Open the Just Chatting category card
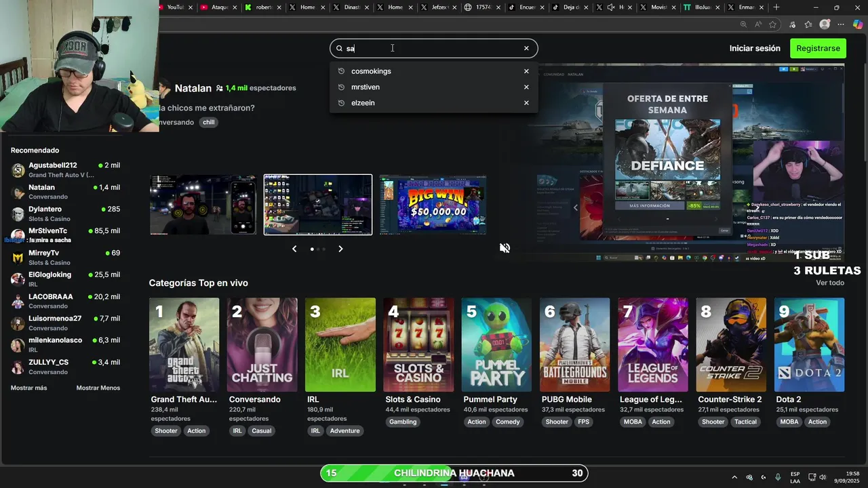The image size is (868, 488). (x=262, y=344)
